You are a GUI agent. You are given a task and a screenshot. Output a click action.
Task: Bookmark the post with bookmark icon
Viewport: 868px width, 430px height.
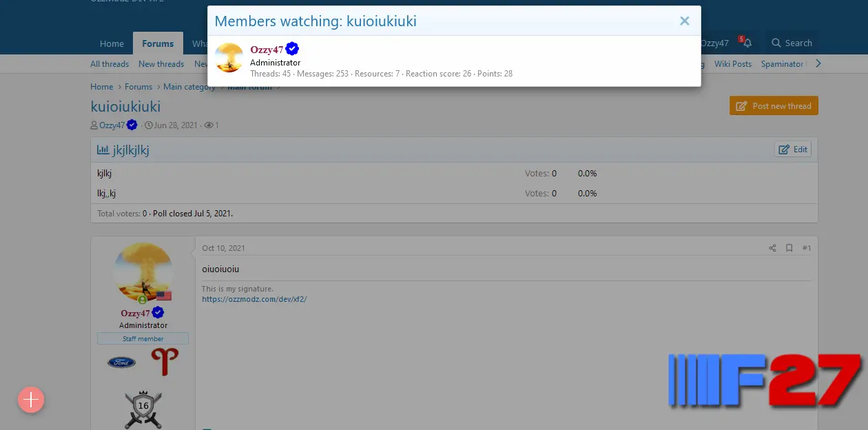coord(789,248)
